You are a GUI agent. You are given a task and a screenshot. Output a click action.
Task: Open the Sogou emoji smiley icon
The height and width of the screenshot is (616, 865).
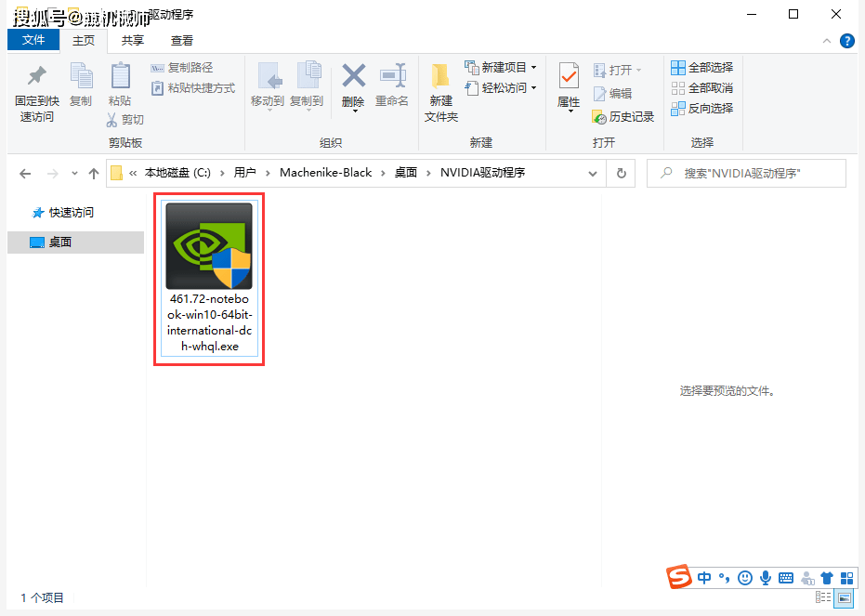coord(745,578)
